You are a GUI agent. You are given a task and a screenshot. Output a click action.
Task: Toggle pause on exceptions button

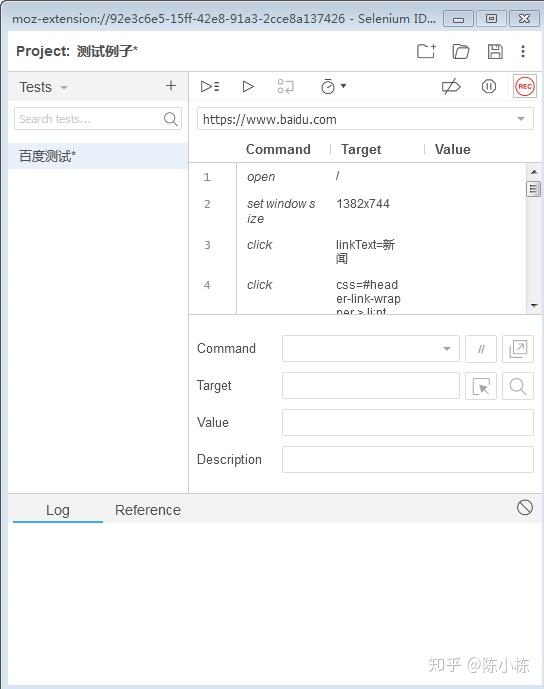[x=489, y=87]
